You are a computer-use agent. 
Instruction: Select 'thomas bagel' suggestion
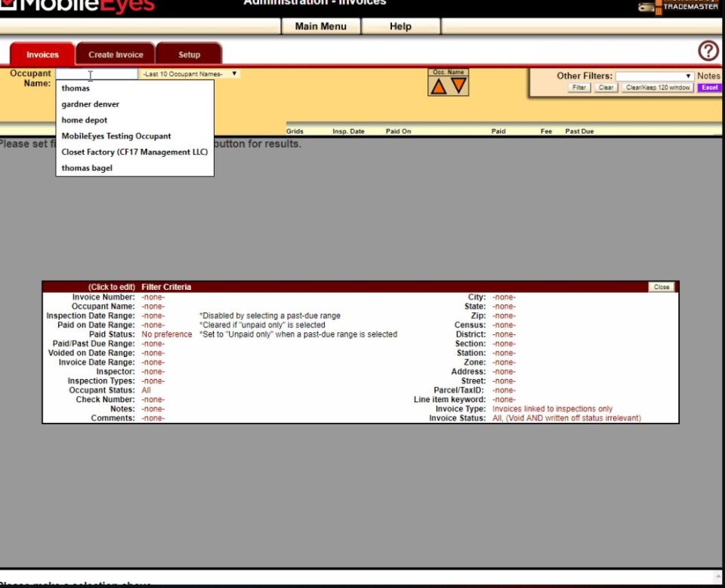coord(134,168)
